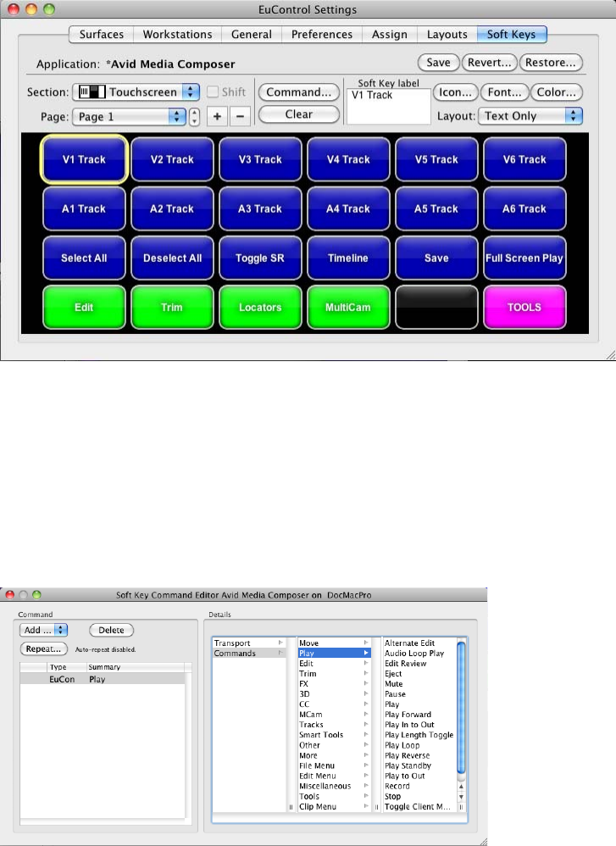Open the Section Touchscreen dropdown
Viewport: 616px width, 846px height.
click(x=136, y=92)
